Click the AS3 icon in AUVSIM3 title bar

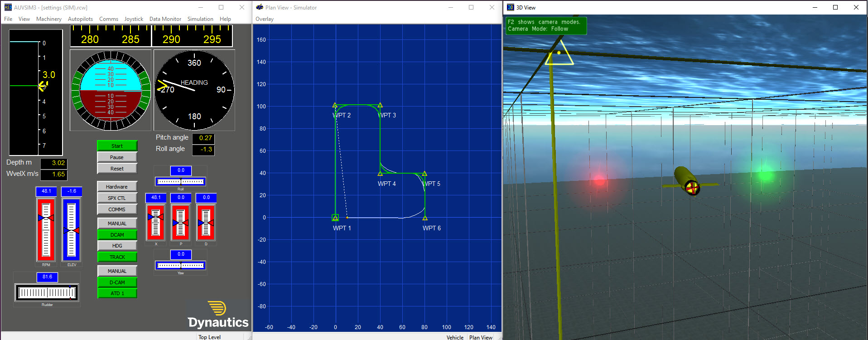point(8,7)
